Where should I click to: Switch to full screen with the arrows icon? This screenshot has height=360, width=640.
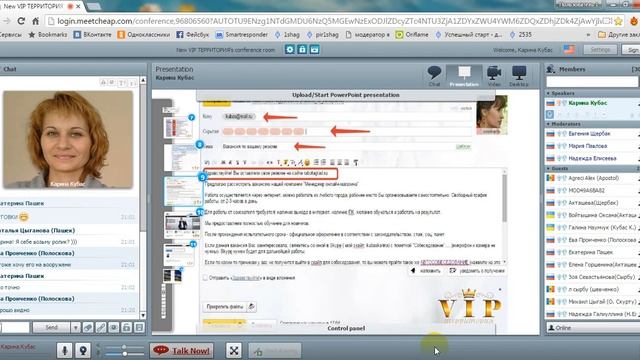point(234,351)
